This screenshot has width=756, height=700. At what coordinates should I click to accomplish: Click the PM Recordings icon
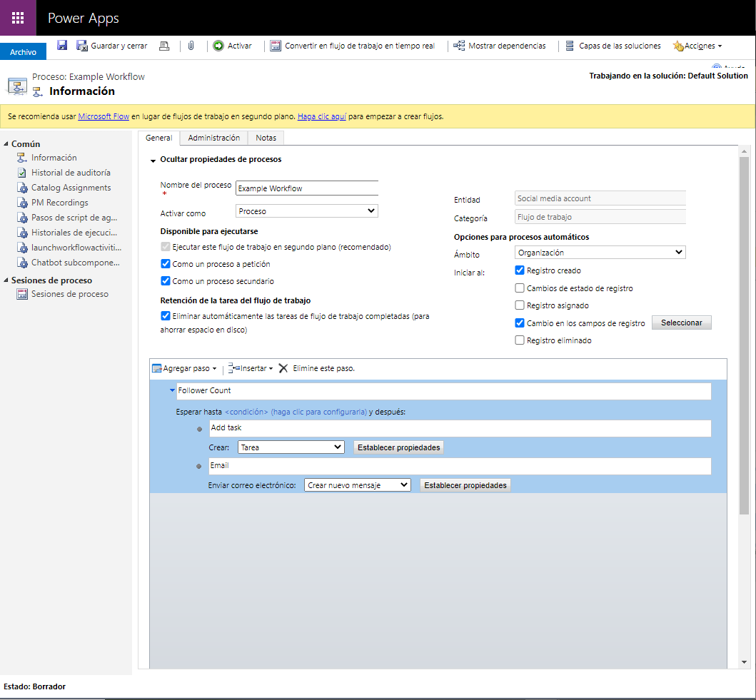[x=22, y=203]
